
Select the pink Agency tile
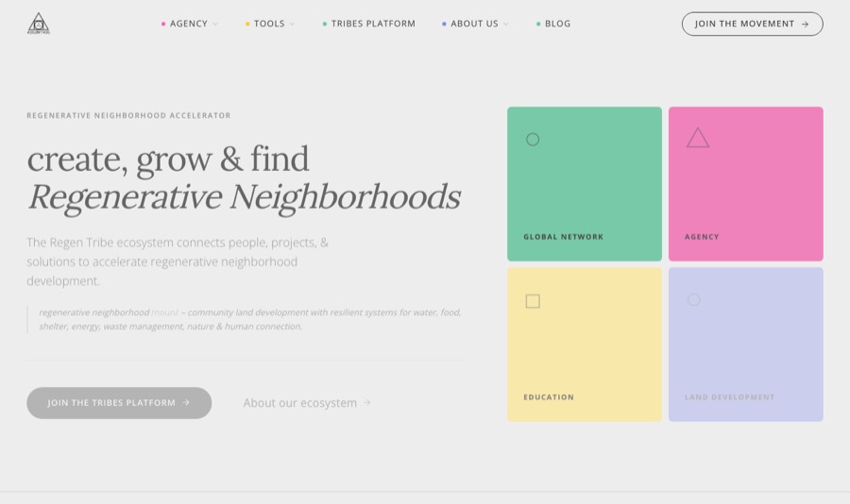point(746,184)
